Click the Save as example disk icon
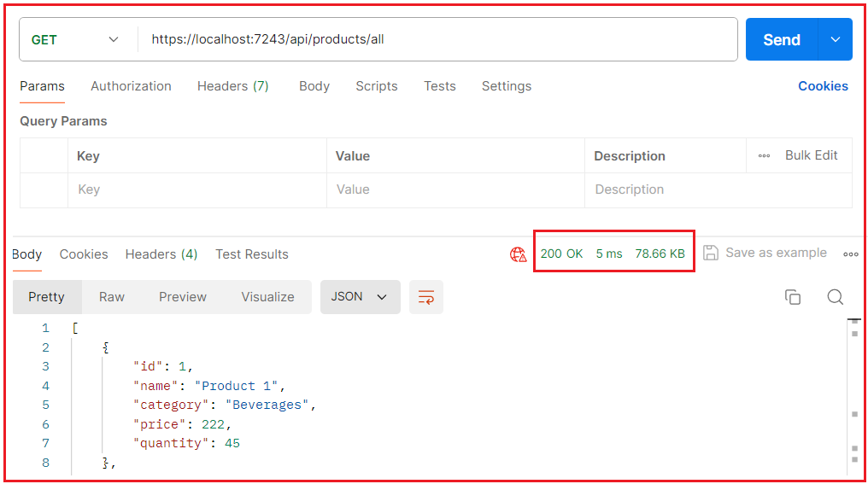The image size is (868, 484). (711, 253)
